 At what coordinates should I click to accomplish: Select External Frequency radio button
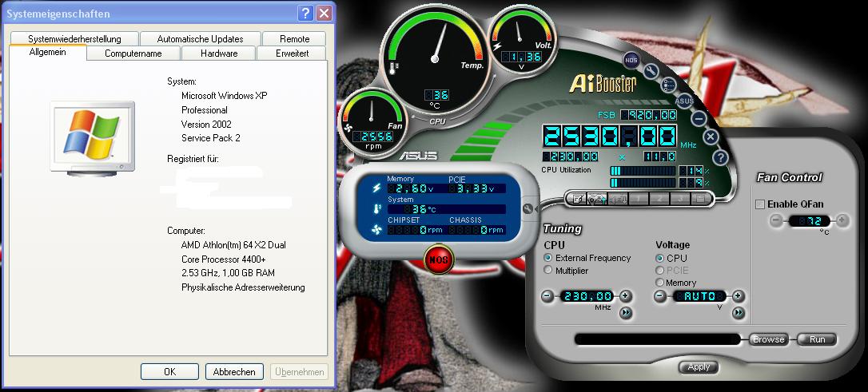click(x=548, y=258)
